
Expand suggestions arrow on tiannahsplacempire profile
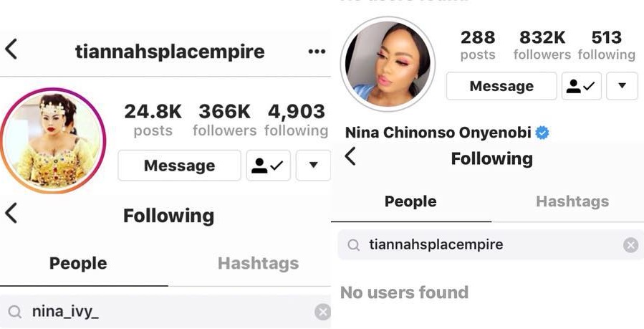(x=313, y=166)
